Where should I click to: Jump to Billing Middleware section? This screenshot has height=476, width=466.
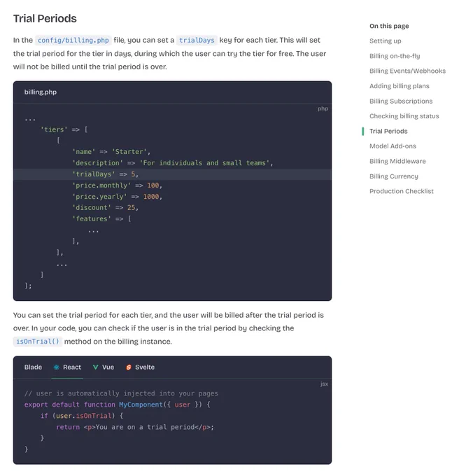(397, 161)
